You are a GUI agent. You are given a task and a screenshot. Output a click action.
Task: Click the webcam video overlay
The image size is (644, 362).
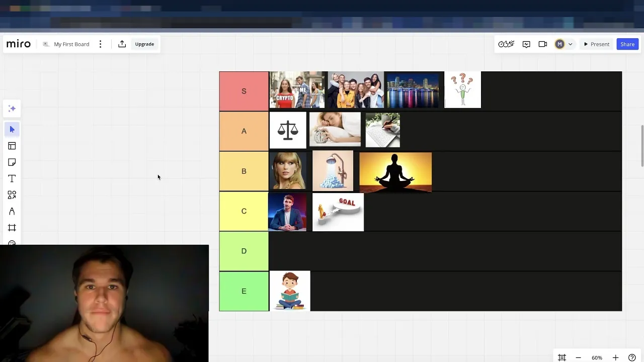click(x=104, y=303)
